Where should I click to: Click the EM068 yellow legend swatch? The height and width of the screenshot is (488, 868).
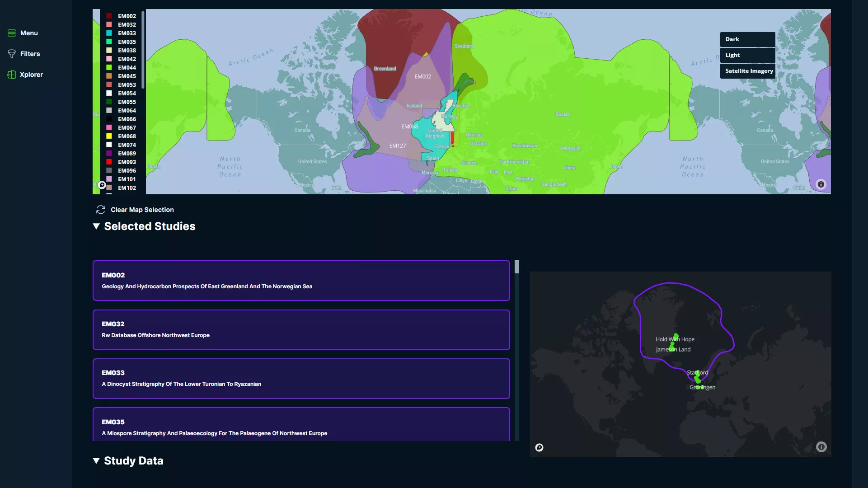pyautogui.click(x=109, y=136)
